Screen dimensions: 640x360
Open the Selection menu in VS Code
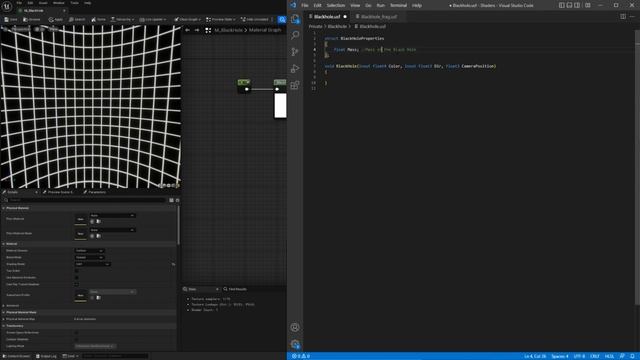(x=336, y=5)
